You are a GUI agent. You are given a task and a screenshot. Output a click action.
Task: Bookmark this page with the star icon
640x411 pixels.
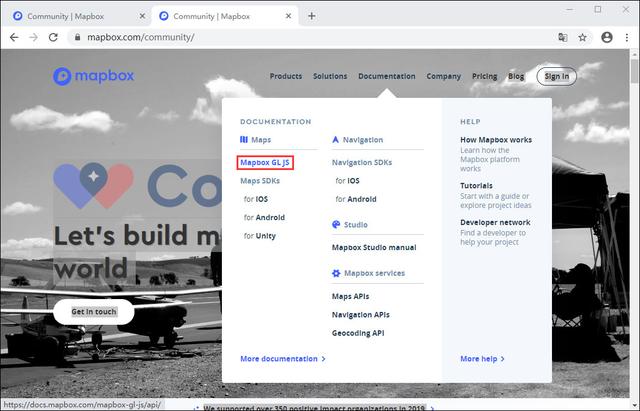point(582,38)
